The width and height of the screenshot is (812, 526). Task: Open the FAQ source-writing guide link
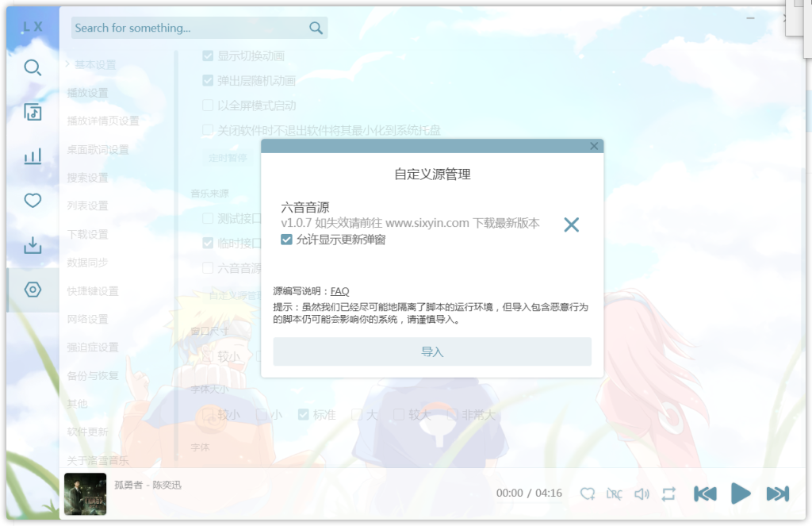coord(339,290)
